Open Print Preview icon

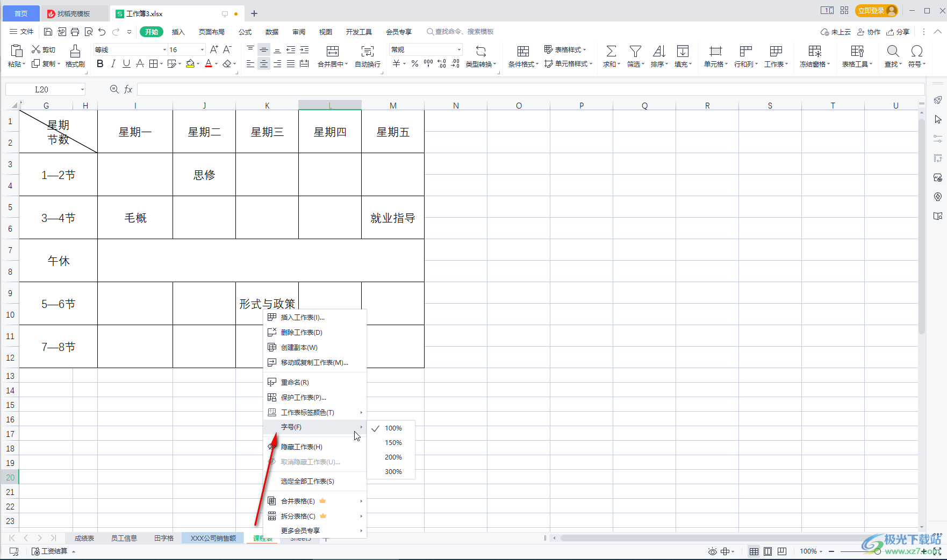coord(89,32)
